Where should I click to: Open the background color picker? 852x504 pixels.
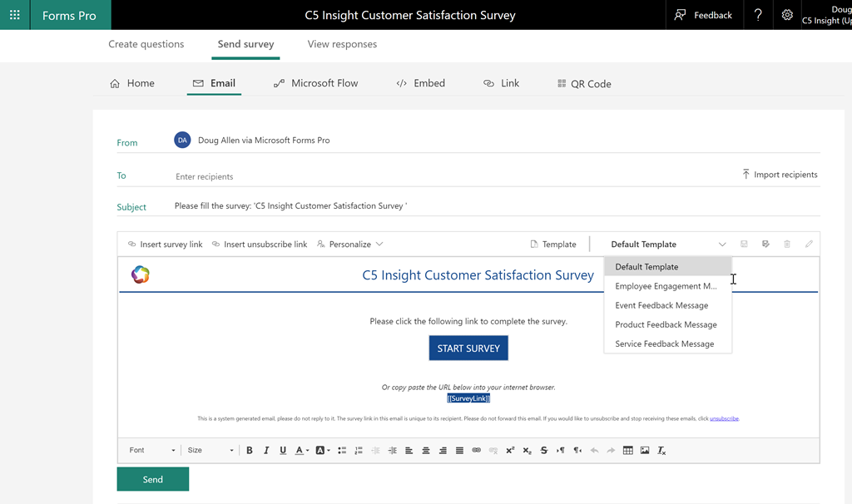point(323,450)
